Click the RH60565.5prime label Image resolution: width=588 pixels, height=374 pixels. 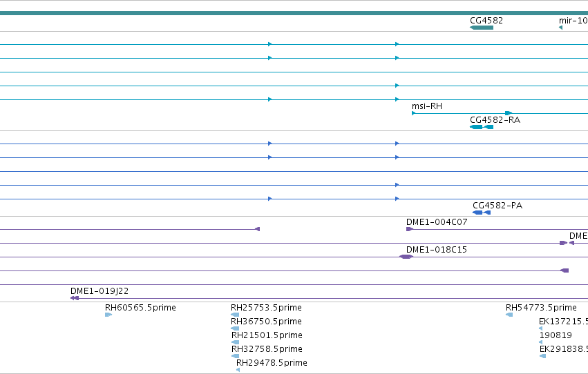coord(140,308)
